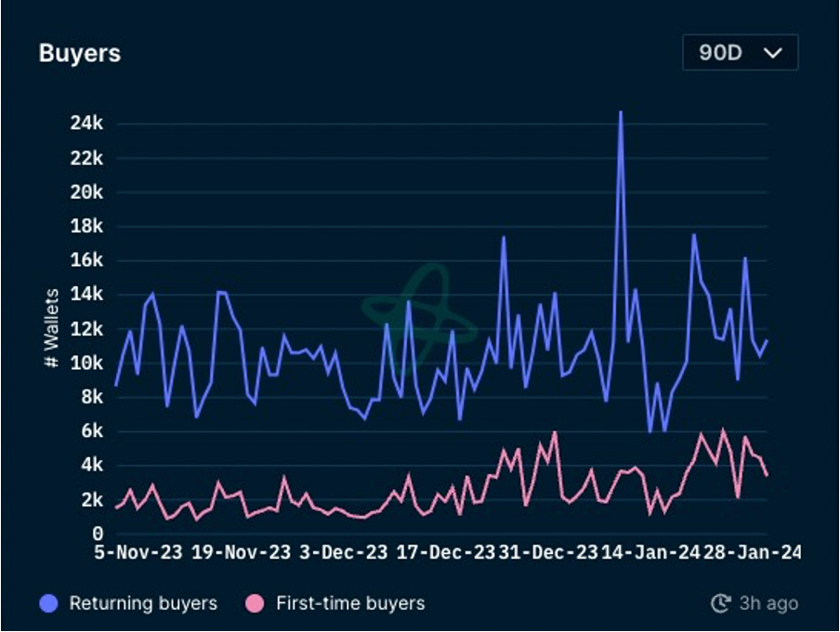This screenshot has height=632, width=840.
Task: Click the 19-Nov-23 date axis label
Action: pyautogui.click(x=241, y=552)
